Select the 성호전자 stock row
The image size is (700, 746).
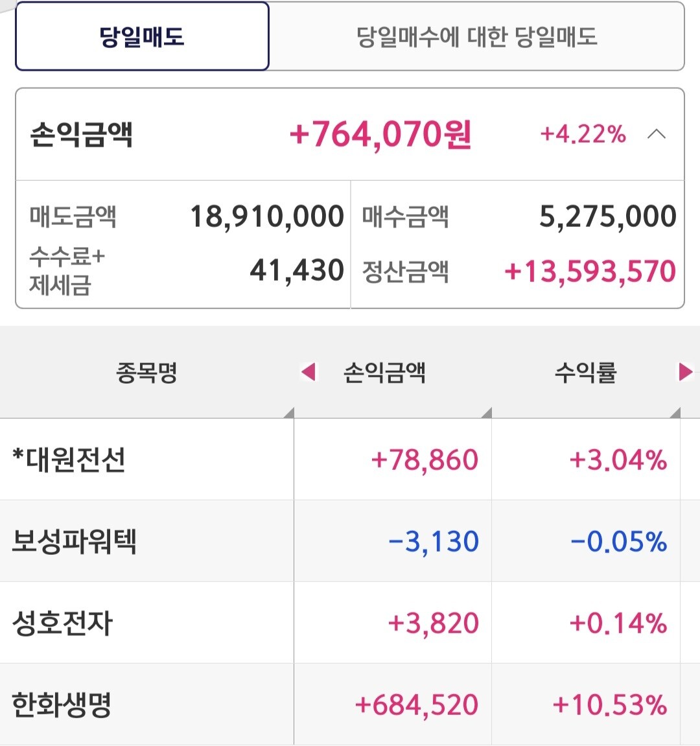(63, 623)
